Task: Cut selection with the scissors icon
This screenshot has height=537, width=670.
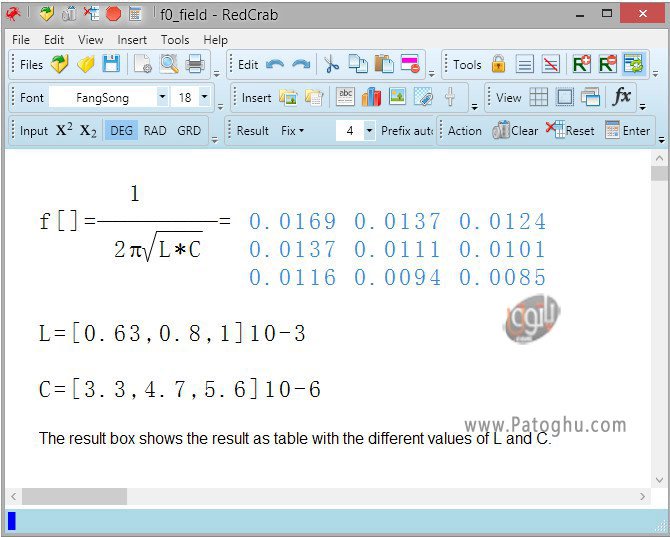Action: (331, 65)
